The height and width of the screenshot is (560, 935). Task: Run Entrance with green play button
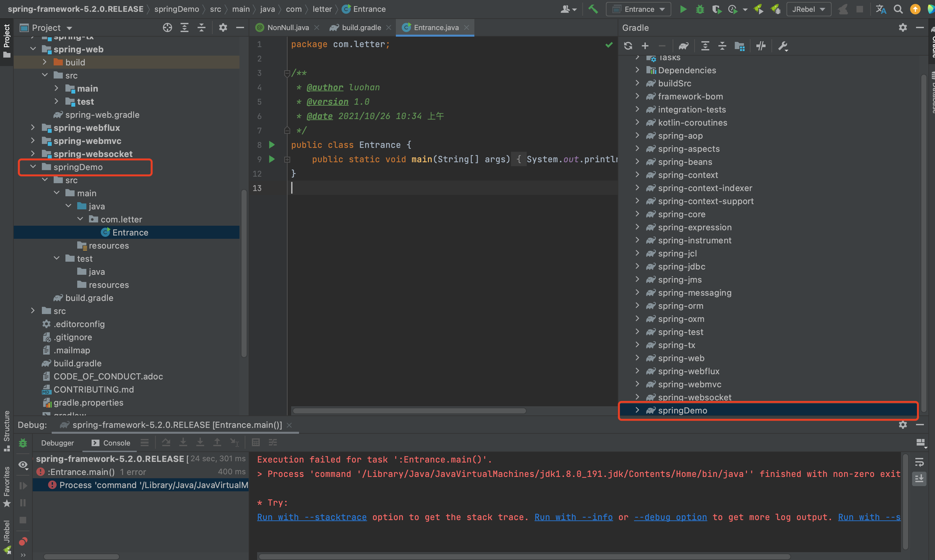pos(683,9)
